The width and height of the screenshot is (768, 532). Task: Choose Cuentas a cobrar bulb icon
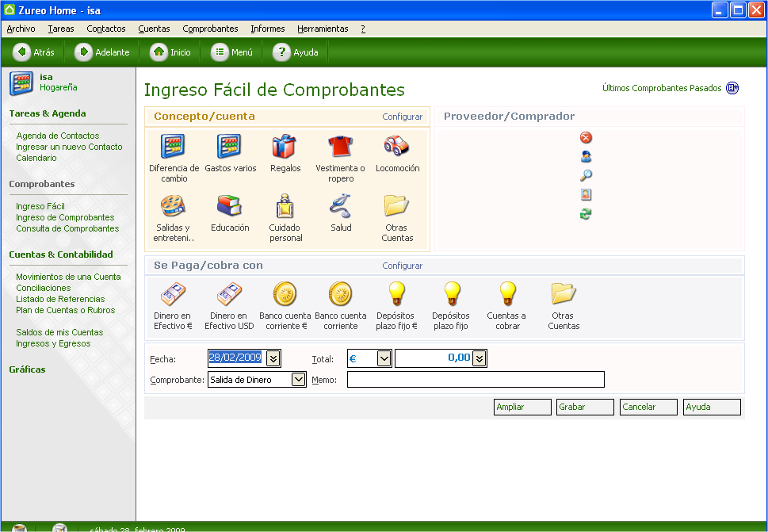pyautogui.click(x=507, y=294)
